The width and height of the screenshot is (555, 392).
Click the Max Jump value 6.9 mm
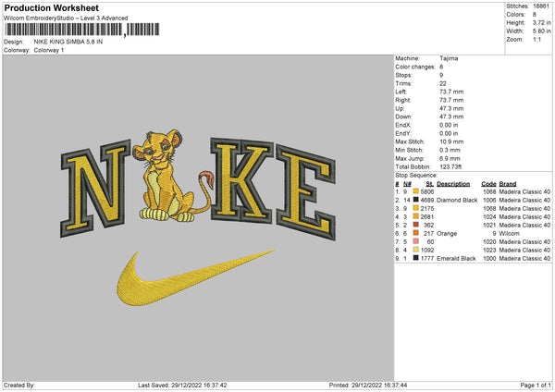click(450, 158)
